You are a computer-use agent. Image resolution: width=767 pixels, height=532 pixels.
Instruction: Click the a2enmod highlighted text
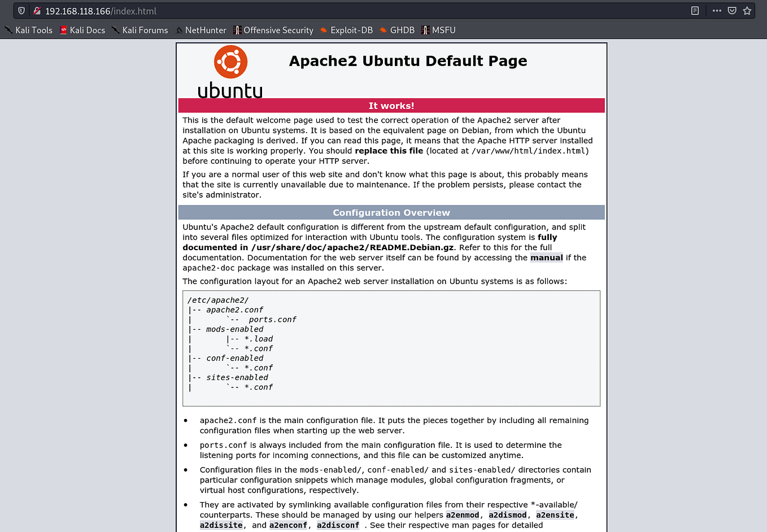click(462, 514)
